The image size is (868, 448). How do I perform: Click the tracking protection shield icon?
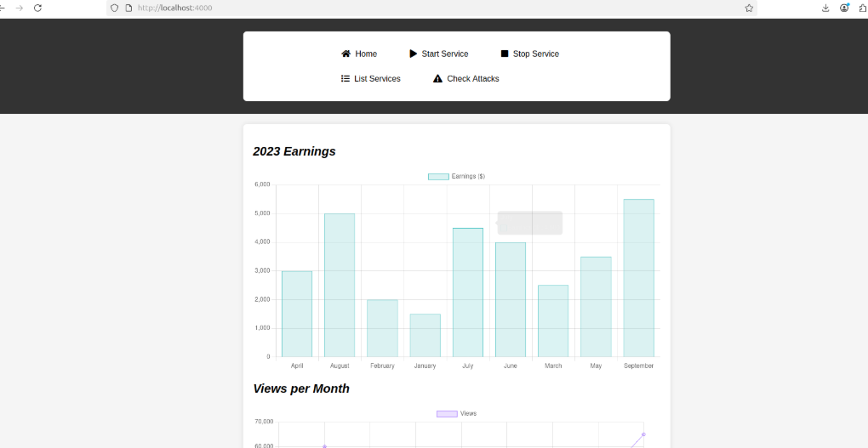[115, 8]
